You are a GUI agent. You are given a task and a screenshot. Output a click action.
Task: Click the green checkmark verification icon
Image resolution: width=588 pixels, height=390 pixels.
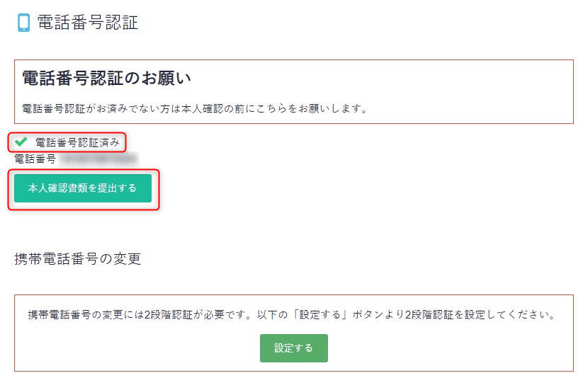pos(21,142)
